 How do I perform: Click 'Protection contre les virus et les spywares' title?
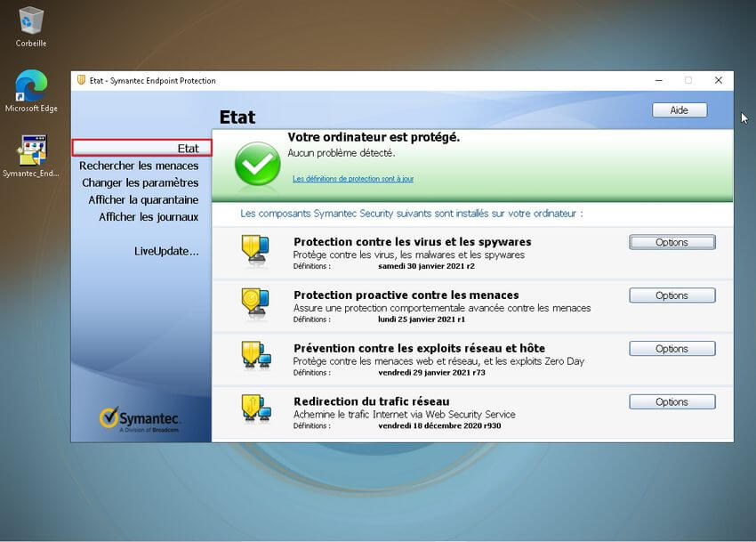[x=412, y=242]
